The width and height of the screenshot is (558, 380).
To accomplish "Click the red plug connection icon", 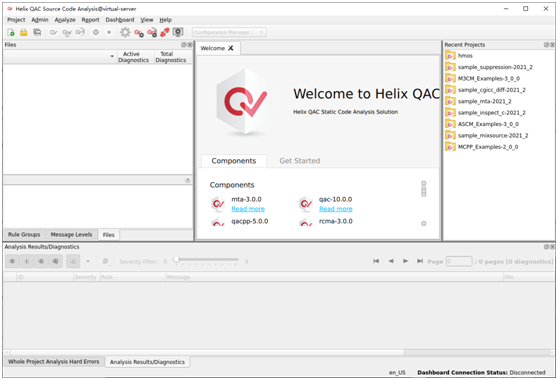I will click(x=165, y=32).
